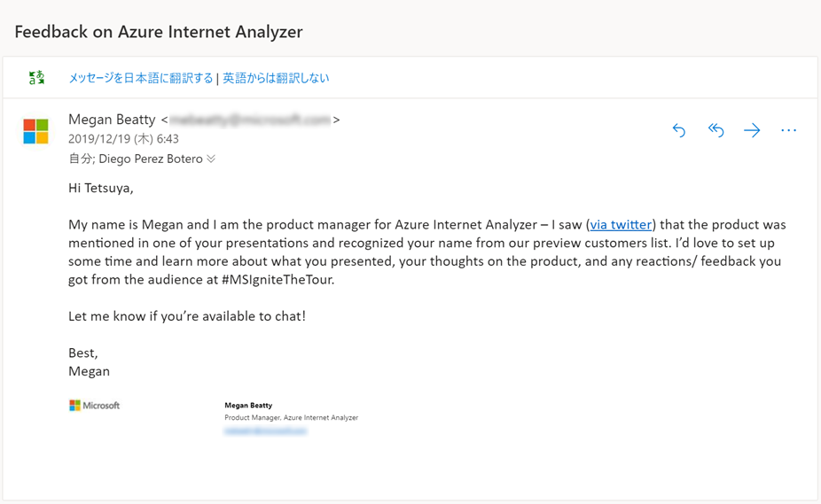Click the bold Megan Beatty signature name
This screenshot has height=504, width=821.
coord(248,405)
